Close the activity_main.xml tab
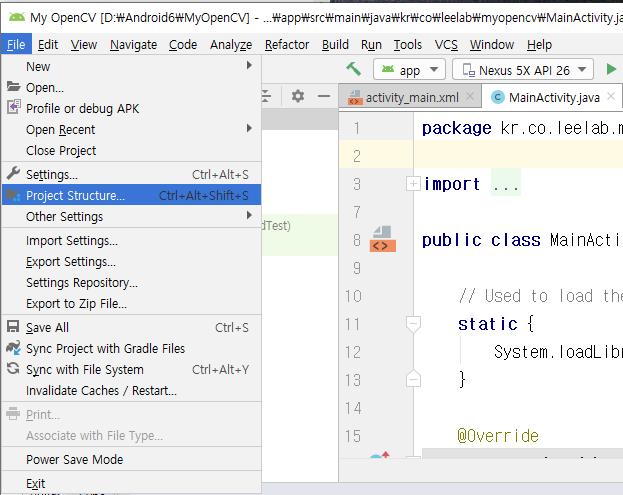 pyautogui.click(x=470, y=97)
